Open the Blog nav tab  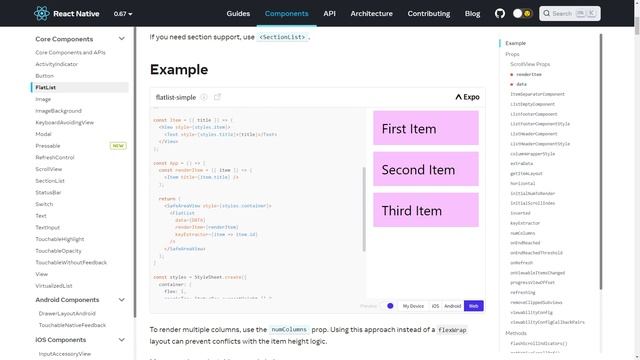472,13
